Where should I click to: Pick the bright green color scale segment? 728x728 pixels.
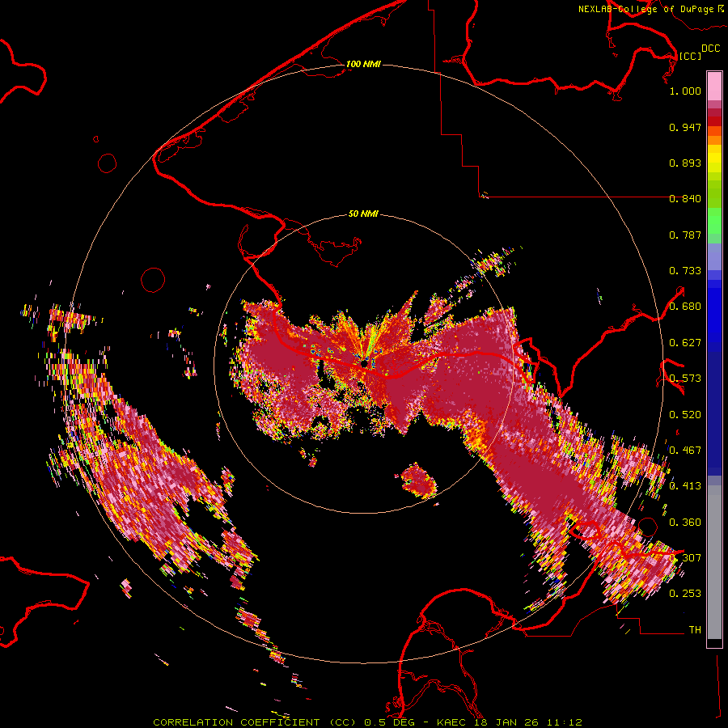pyautogui.click(x=714, y=221)
